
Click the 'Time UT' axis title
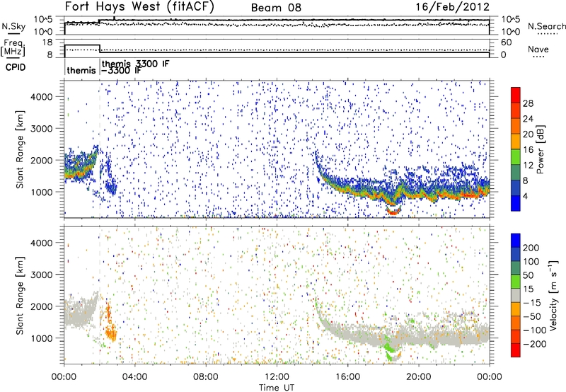pyautogui.click(x=277, y=388)
